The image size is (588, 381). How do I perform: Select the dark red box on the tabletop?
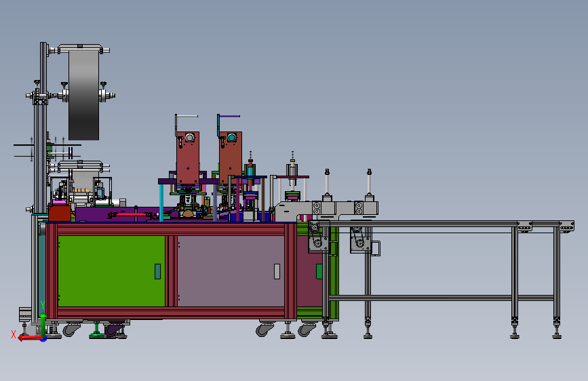click(x=59, y=214)
